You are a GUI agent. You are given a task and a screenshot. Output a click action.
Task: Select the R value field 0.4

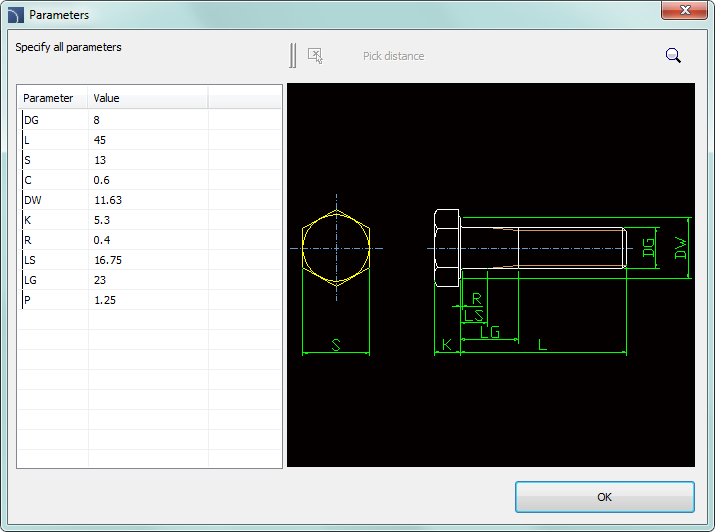147,240
